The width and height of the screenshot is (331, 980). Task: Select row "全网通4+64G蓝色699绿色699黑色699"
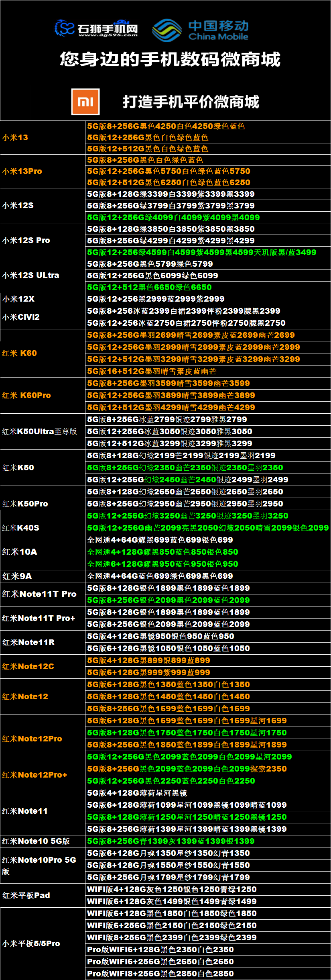[208, 576]
